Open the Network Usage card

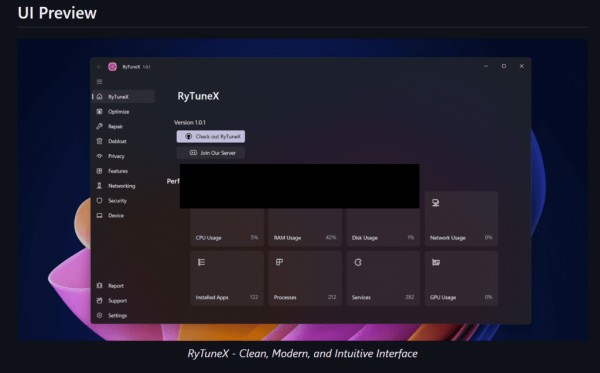pyautogui.click(x=461, y=218)
